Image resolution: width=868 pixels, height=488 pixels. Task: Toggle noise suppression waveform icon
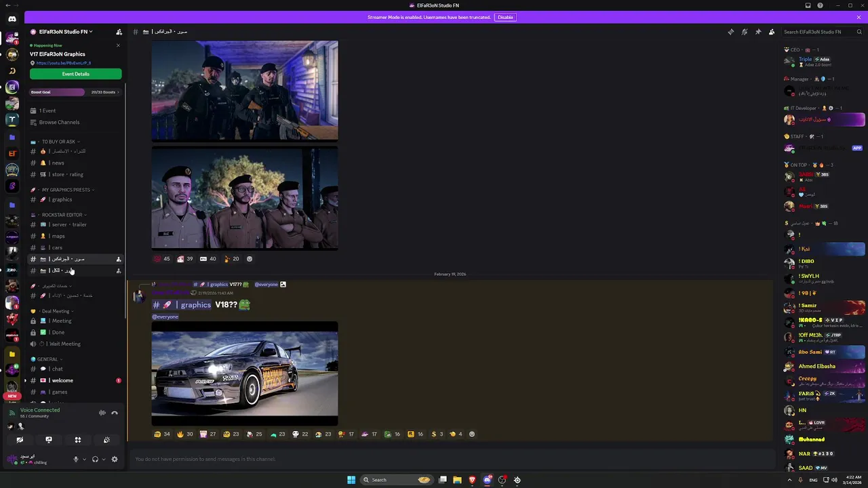(102, 413)
